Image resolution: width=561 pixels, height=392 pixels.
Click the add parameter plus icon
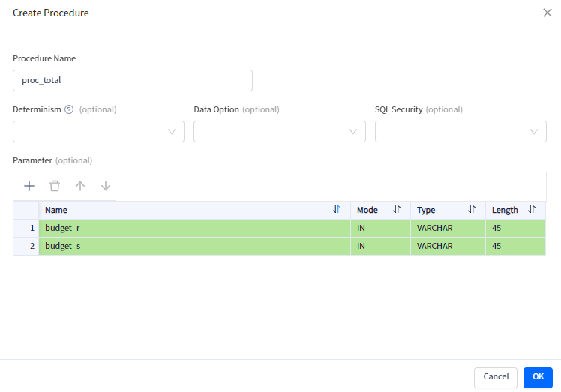click(29, 186)
